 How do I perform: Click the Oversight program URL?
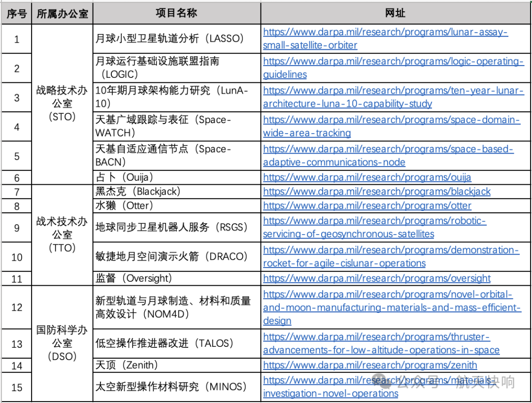pyautogui.click(x=376, y=278)
